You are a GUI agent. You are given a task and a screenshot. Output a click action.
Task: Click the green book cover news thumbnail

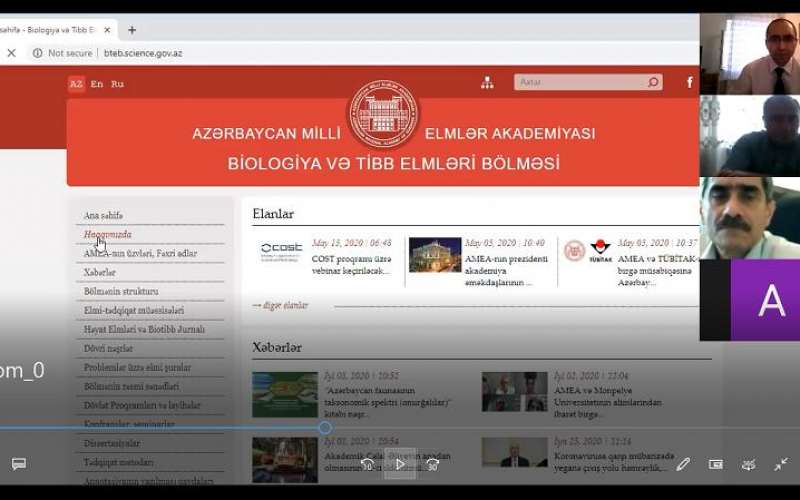(285, 395)
